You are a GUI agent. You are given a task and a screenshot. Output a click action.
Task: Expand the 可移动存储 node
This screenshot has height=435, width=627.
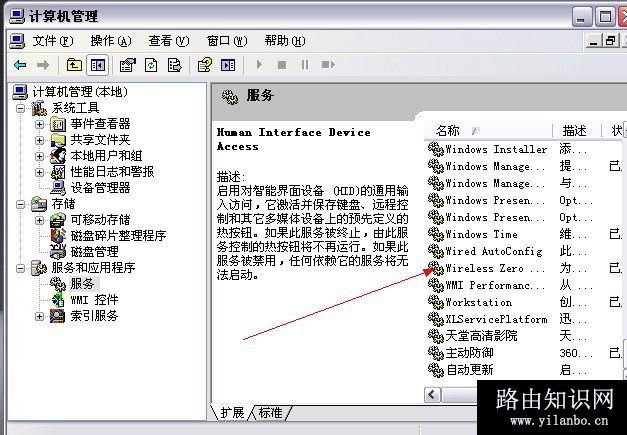point(39,220)
